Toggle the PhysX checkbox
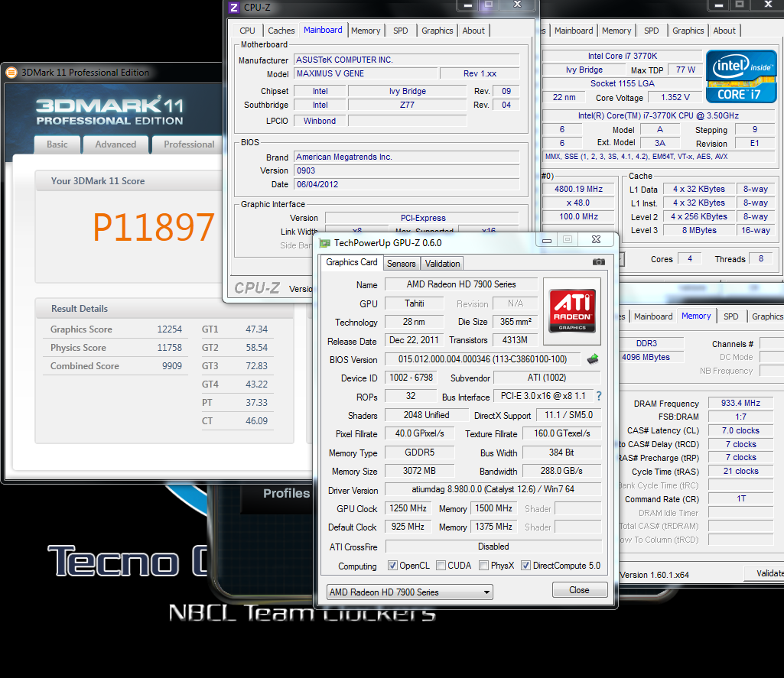Image resolution: width=784 pixels, height=678 pixels. (x=483, y=565)
